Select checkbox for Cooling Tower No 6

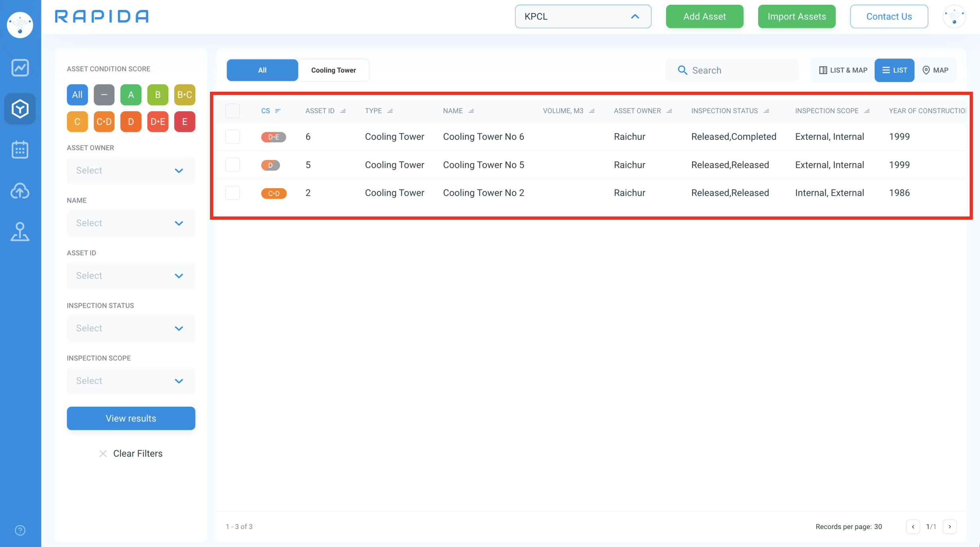tap(233, 137)
